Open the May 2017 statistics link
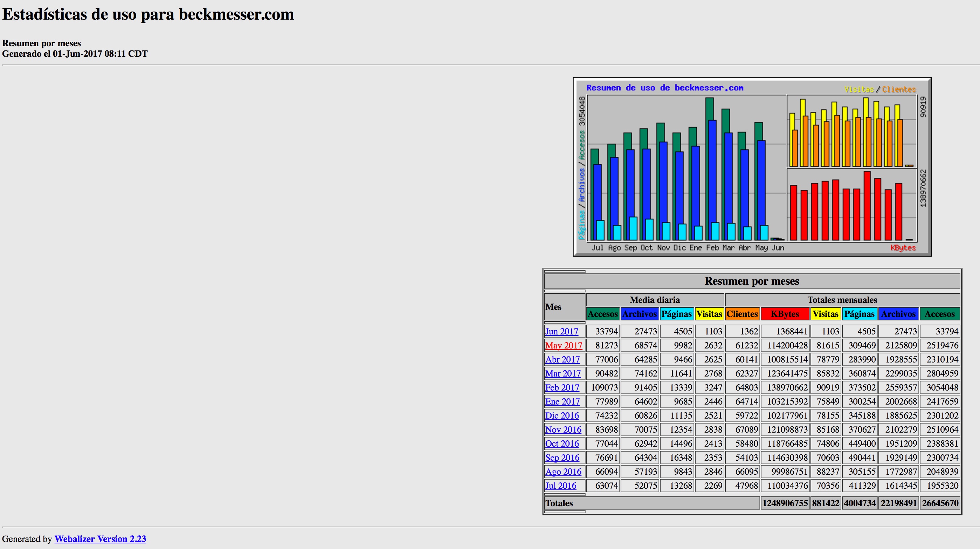Viewport: 980px width, 549px height. (x=564, y=346)
